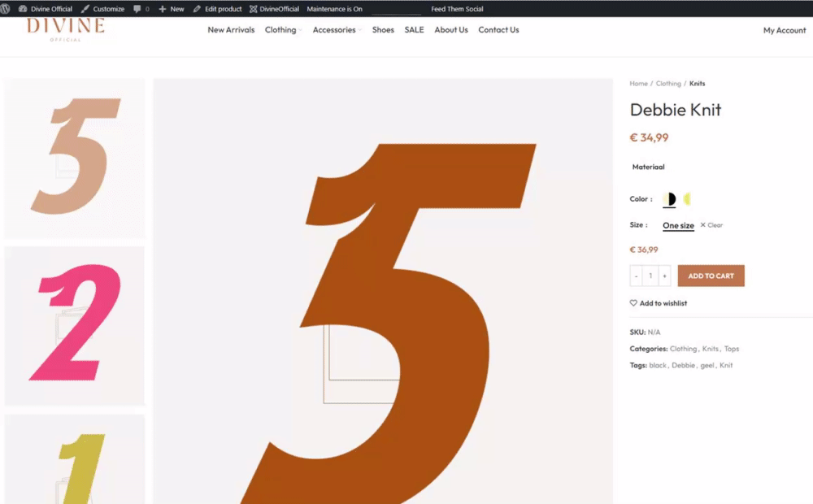Click the Debbie tag link
This screenshot has height=504, width=813.
[683, 366]
